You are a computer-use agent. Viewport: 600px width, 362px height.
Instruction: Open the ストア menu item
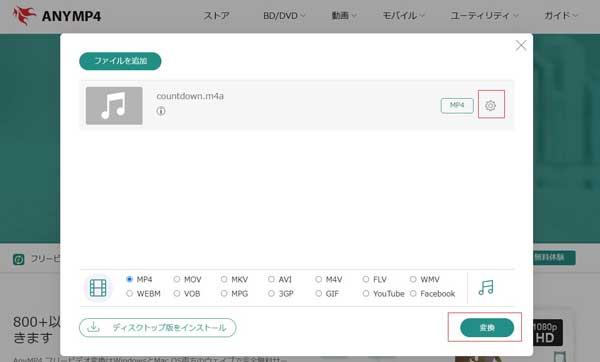pyautogui.click(x=216, y=16)
